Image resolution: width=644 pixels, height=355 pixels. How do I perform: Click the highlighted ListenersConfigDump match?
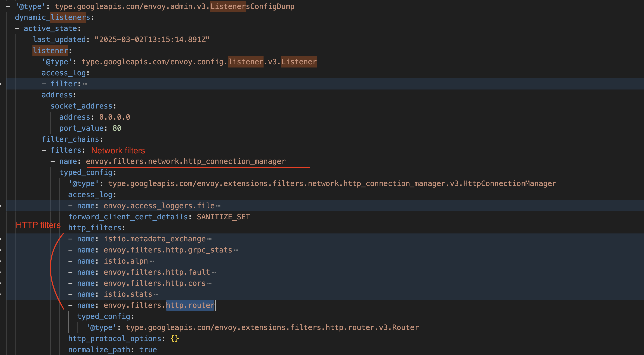tap(227, 6)
